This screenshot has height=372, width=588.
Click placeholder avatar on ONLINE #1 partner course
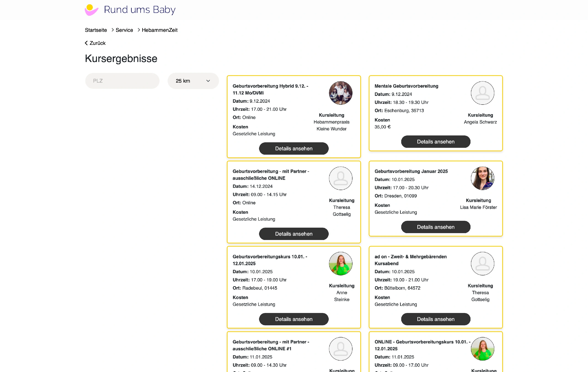coord(341,349)
